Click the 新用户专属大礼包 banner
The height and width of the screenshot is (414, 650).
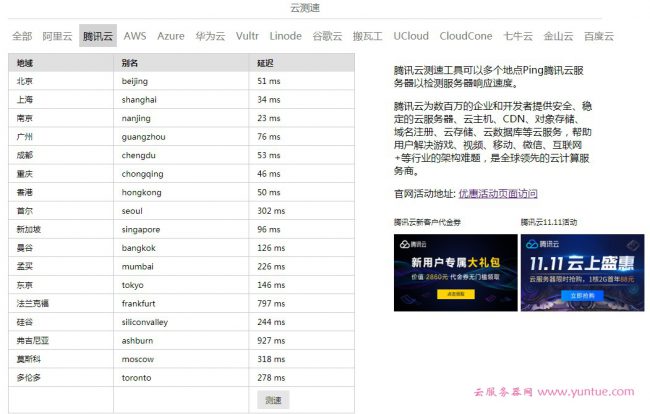455,272
